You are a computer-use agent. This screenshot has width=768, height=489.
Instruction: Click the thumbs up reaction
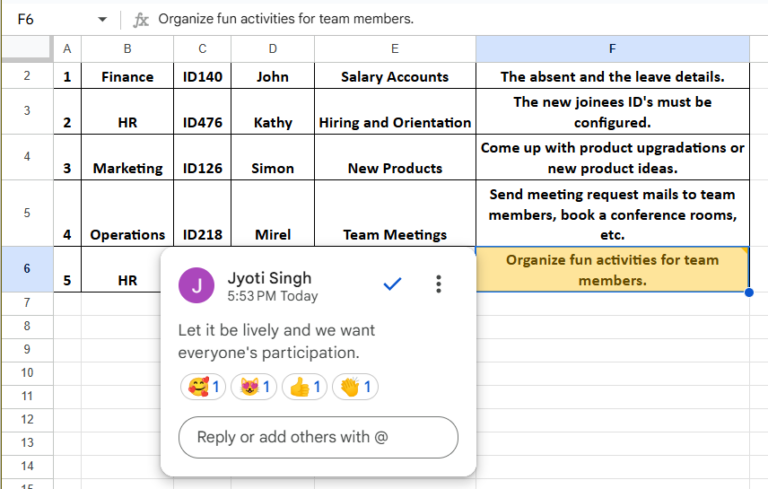(304, 387)
